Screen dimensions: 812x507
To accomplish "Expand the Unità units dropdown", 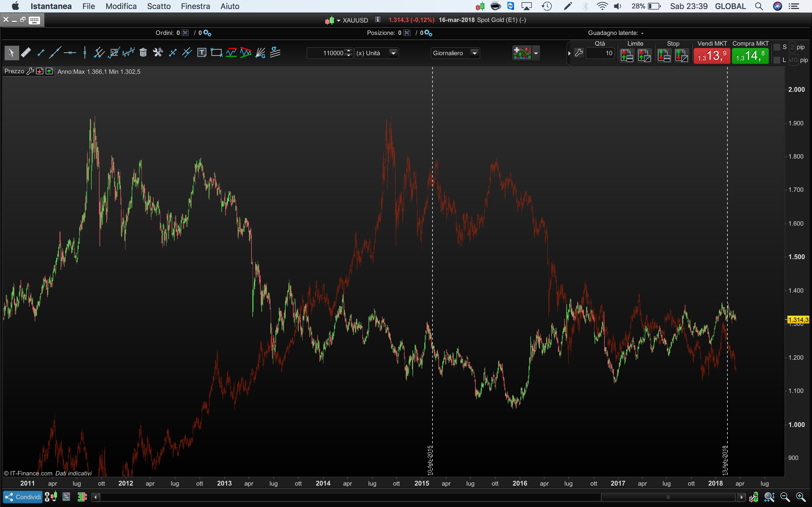I will click(393, 53).
